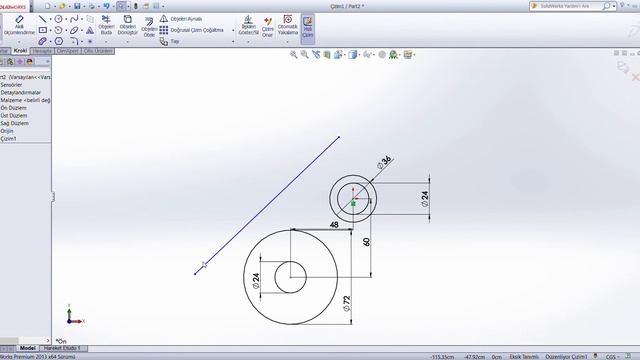
Task: Select the Ellipse sketch tool
Action: pos(74,30)
